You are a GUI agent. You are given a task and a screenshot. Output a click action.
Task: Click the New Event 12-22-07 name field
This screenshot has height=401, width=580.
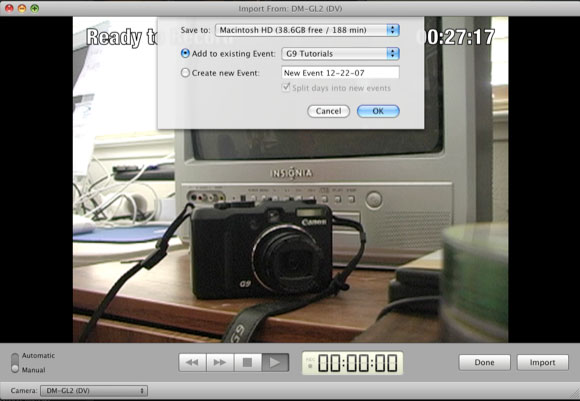point(340,73)
